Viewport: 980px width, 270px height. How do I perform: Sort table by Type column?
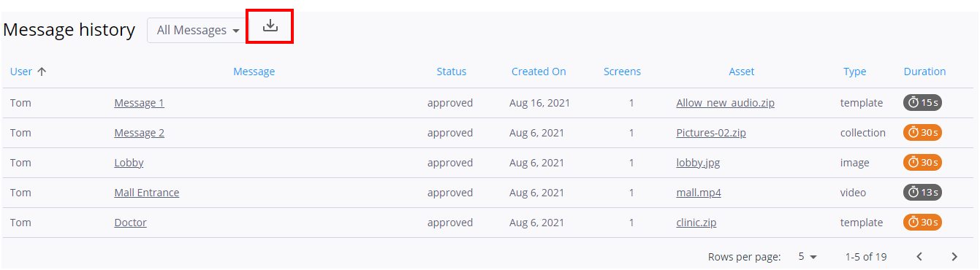tap(854, 72)
